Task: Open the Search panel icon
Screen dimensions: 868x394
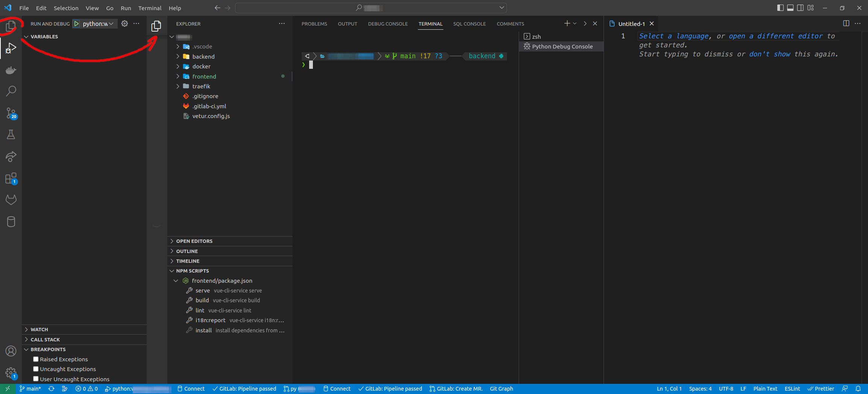Action: (11, 91)
